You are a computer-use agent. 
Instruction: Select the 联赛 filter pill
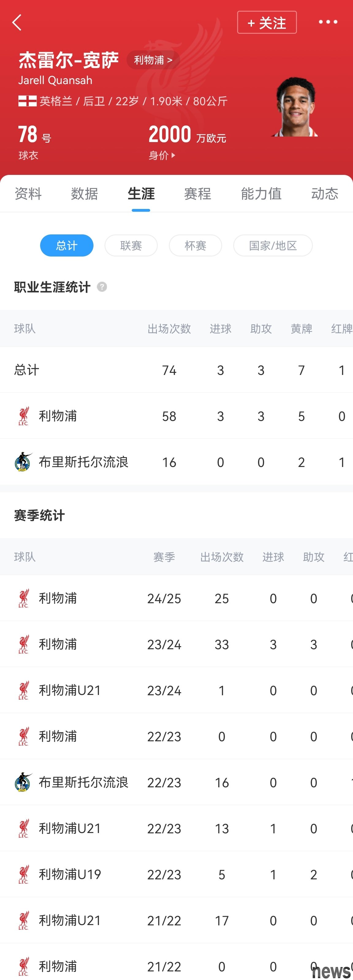131,245
